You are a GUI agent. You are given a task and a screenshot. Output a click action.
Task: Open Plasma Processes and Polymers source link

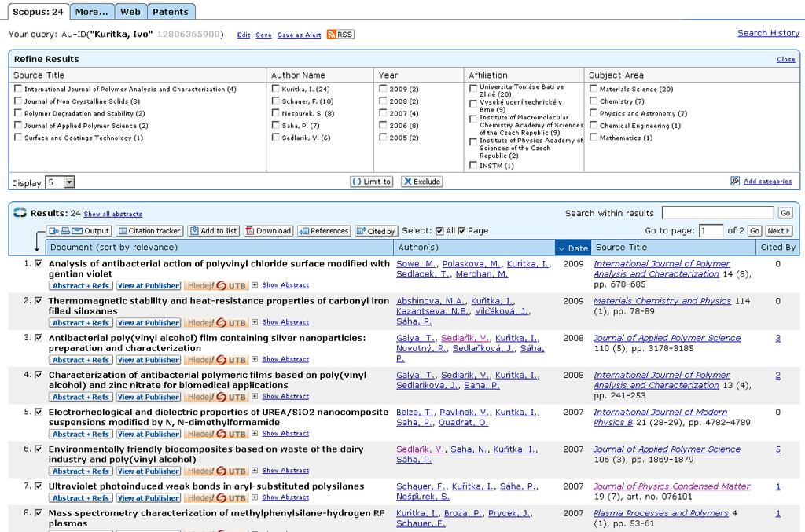pyautogui.click(x=660, y=513)
